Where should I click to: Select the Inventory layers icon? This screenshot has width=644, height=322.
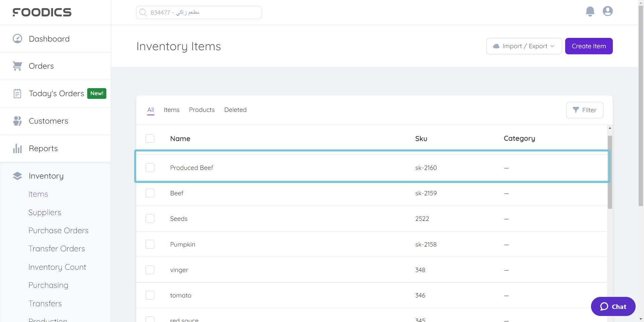click(x=17, y=176)
